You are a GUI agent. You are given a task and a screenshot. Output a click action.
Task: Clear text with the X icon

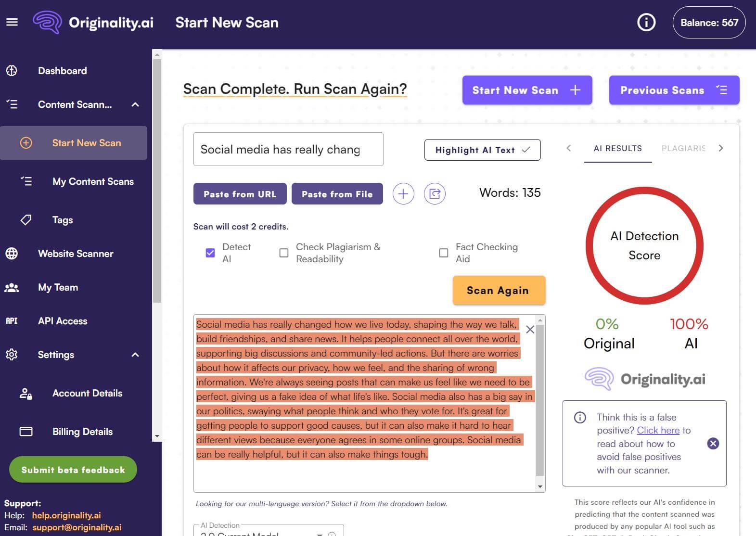click(x=530, y=330)
